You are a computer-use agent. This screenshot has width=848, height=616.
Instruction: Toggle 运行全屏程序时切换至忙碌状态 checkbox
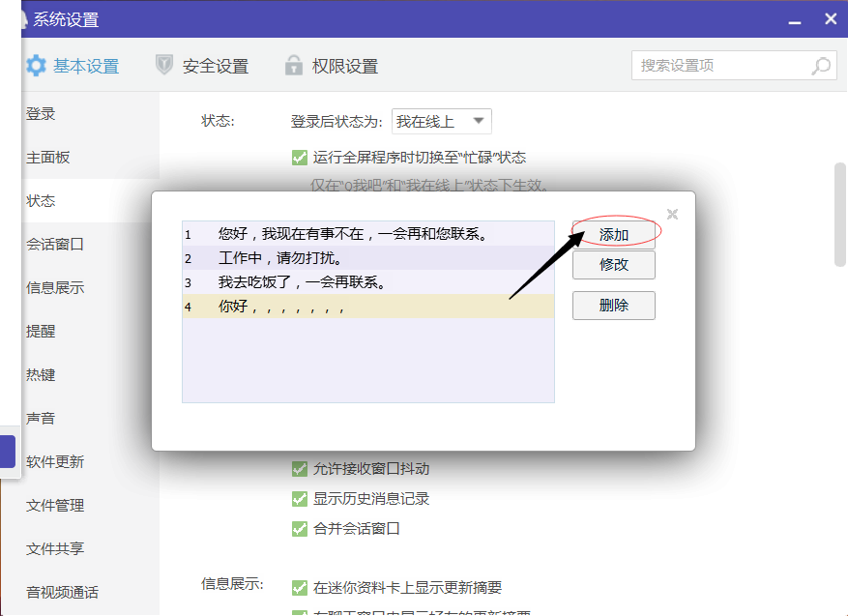tap(300, 158)
